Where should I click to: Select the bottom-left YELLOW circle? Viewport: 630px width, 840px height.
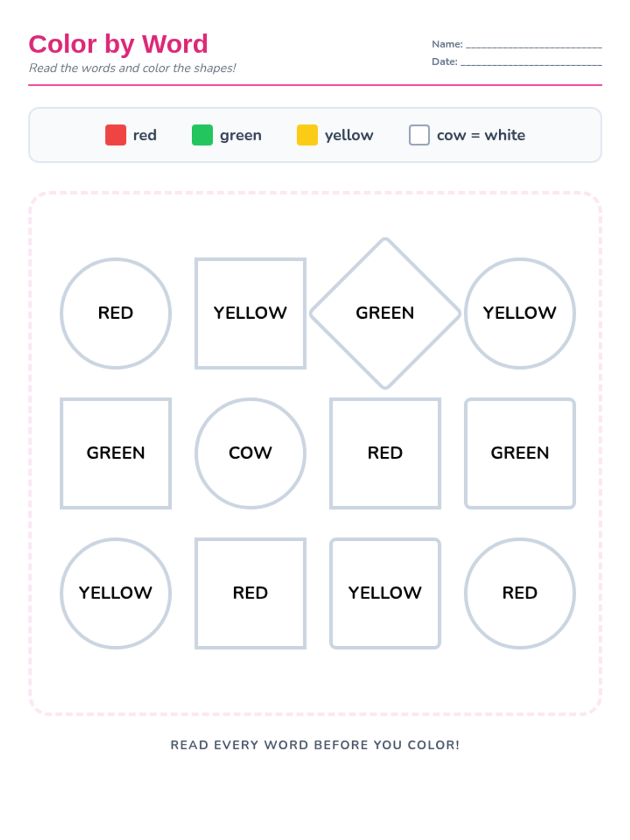pos(115,593)
